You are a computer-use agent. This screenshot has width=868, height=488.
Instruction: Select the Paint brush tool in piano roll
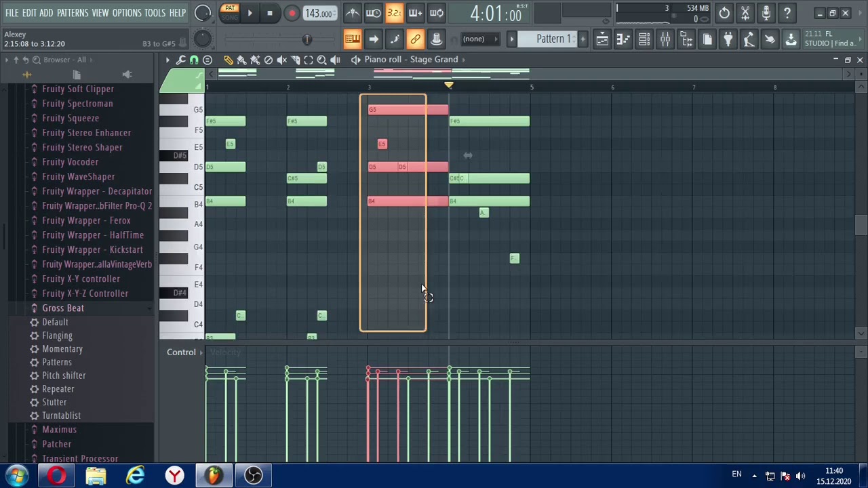pos(242,60)
